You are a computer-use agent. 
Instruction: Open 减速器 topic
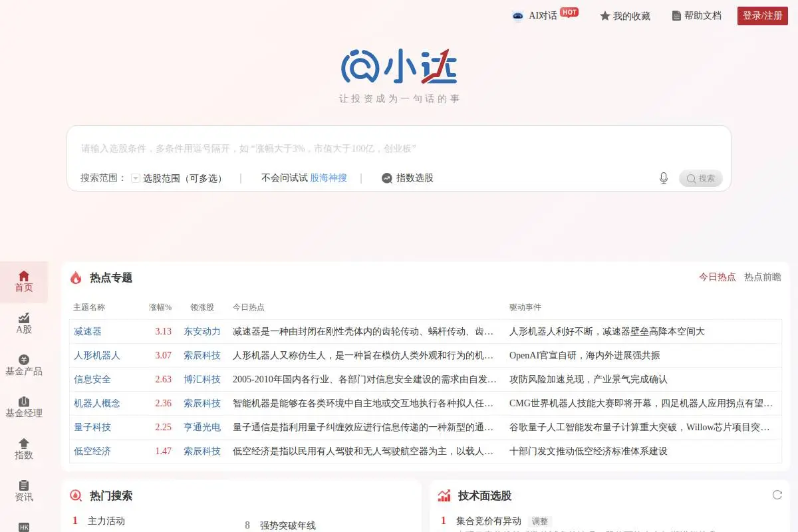(88, 331)
